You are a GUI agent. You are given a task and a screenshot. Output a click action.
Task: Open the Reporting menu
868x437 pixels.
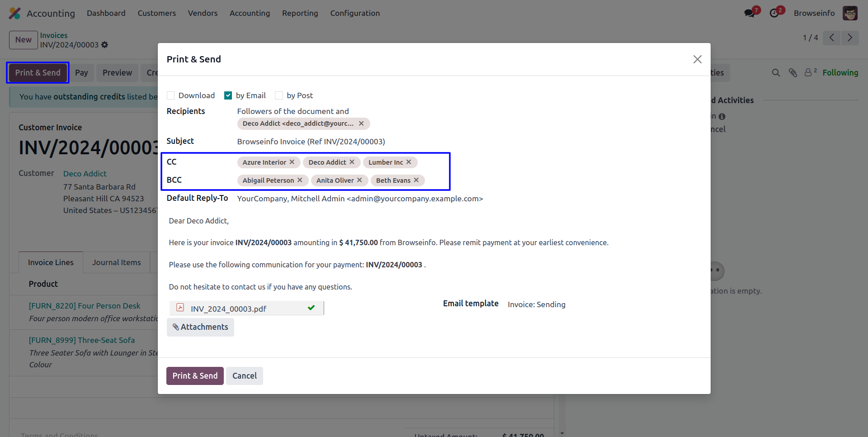(x=300, y=13)
